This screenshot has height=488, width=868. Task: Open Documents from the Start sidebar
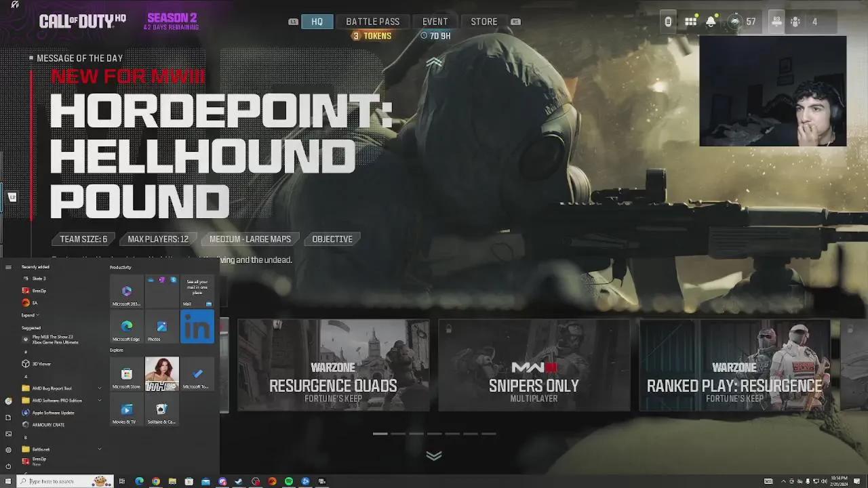8,418
